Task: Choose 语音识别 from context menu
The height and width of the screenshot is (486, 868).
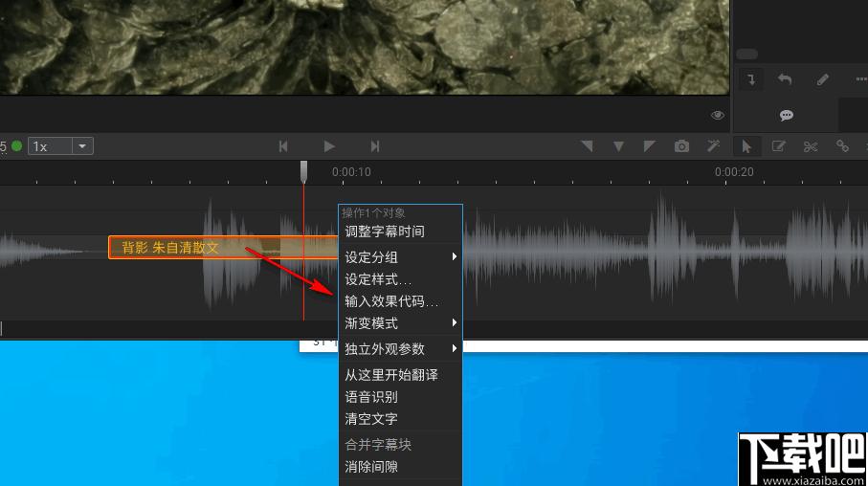Action: point(400,397)
